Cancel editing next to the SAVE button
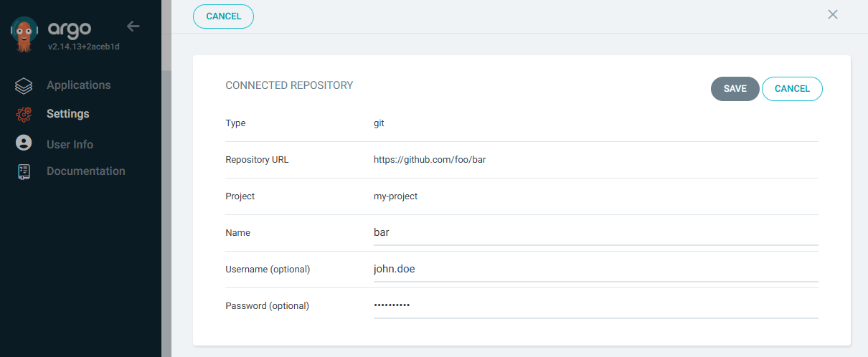The height and width of the screenshot is (357, 868). click(792, 89)
